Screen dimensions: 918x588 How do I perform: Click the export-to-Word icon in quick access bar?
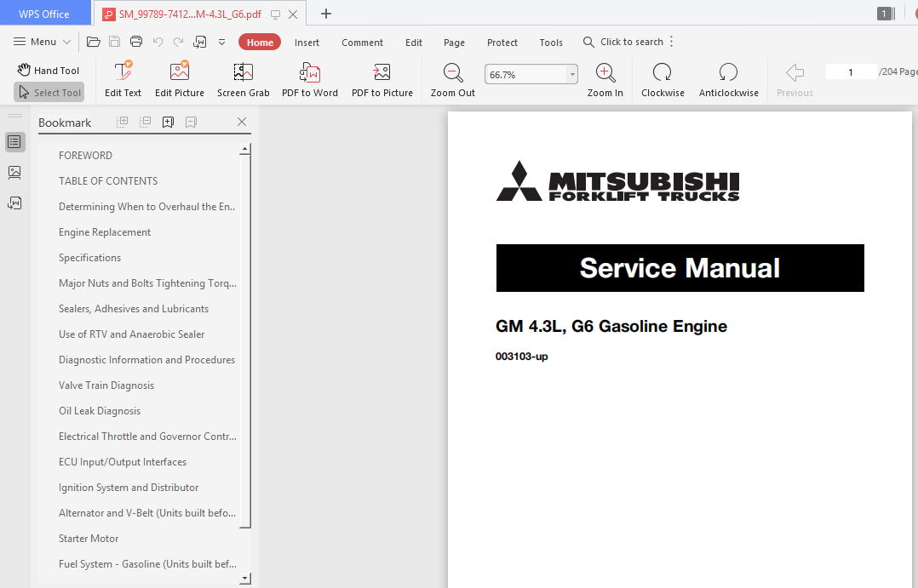[199, 42]
